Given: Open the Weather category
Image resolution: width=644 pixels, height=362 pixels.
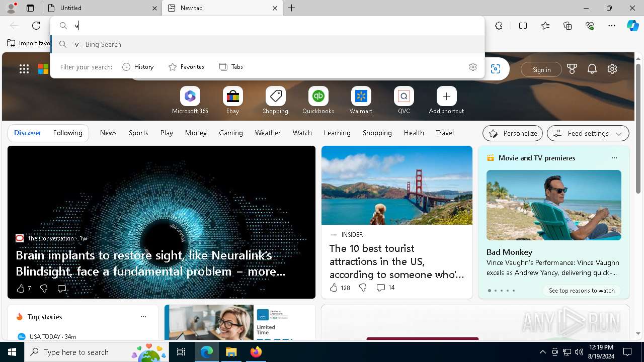Looking at the screenshot, I should tap(268, 133).
